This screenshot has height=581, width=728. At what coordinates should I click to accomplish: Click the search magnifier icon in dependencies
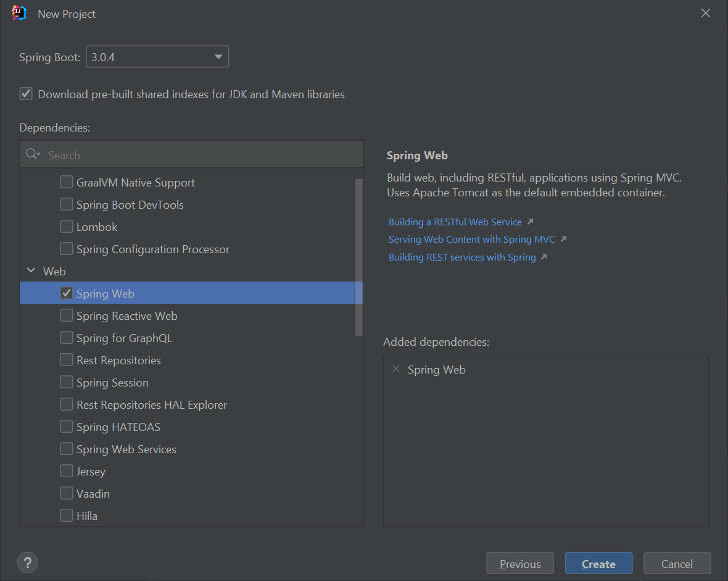tap(32, 154)
